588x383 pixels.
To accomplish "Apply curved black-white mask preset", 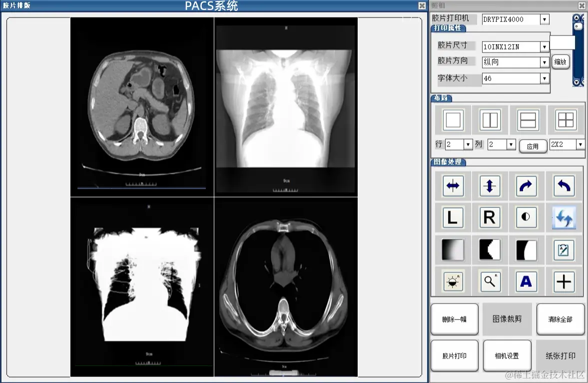I will tap(526, 250).
